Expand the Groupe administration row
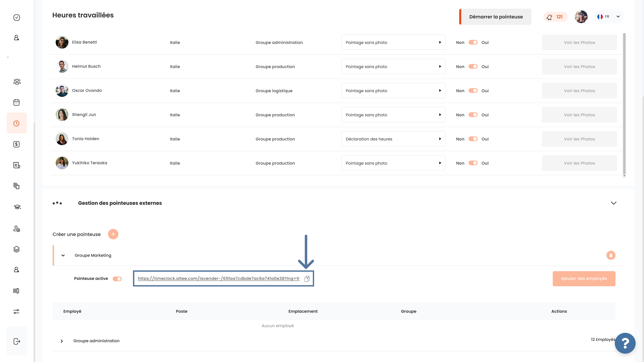644x362 pixels. [62, 341]
